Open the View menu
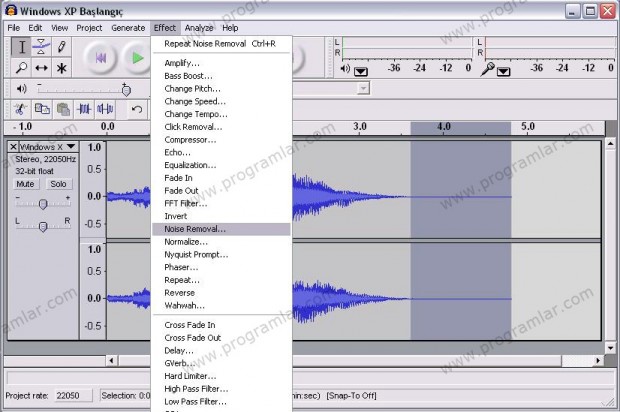The image size is (620, 412). tap(59, 28)
